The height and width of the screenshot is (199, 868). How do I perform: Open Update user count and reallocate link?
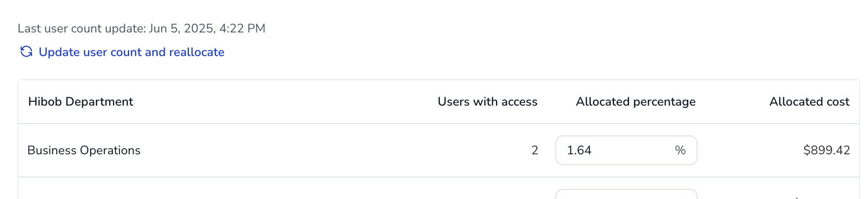pos(122,52)
